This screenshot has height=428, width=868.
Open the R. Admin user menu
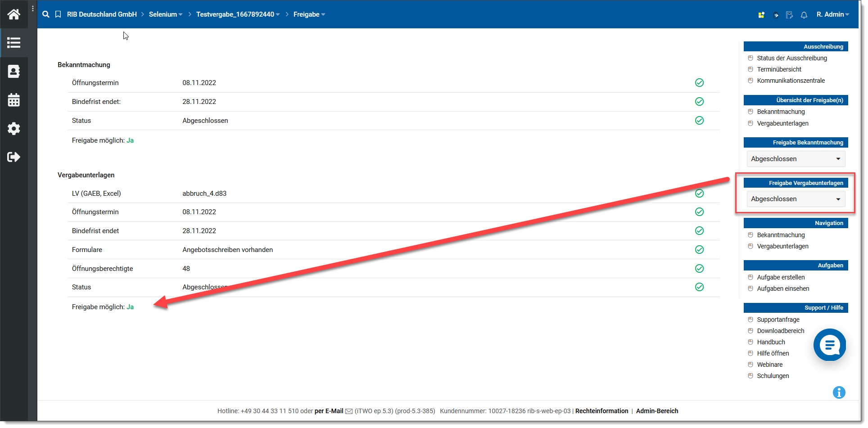833,14
